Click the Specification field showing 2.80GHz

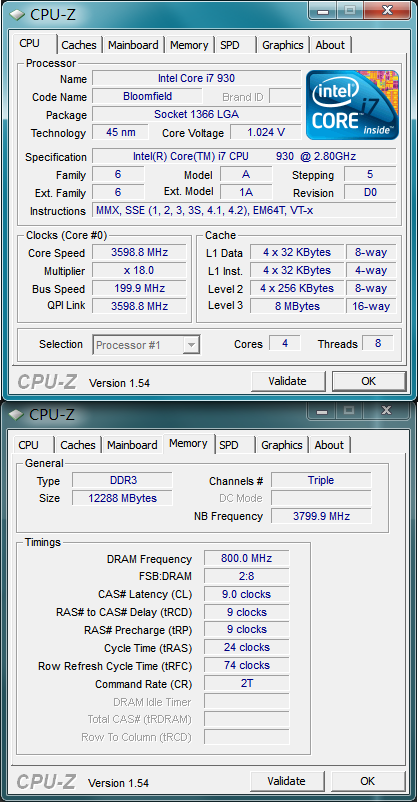[x=244, y=157]
